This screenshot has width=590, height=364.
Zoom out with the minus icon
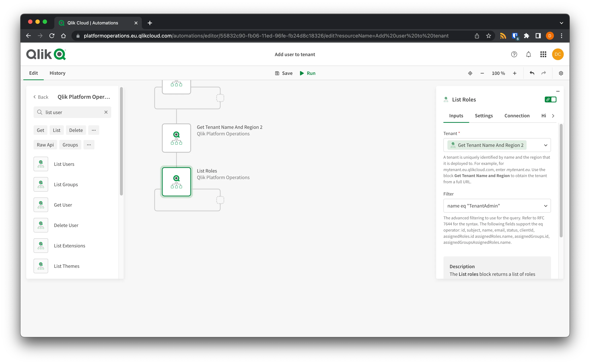tap(482, 73)
